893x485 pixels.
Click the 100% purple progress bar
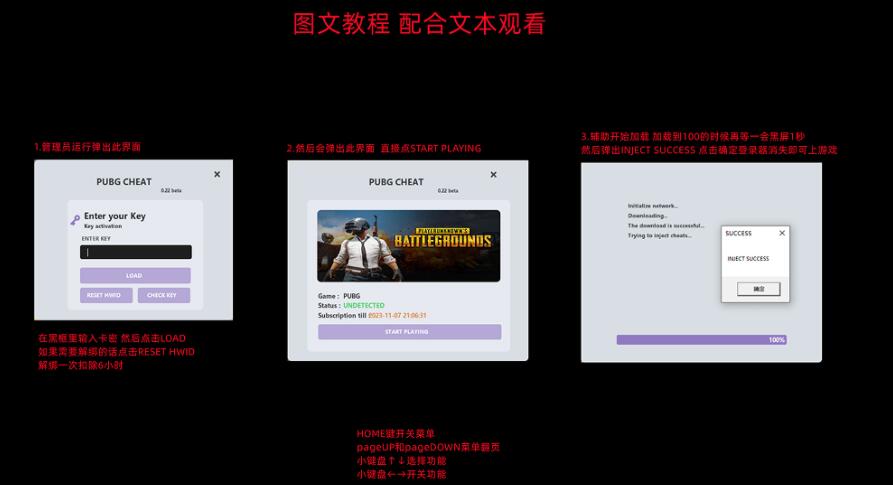click(x=702, y=340)
